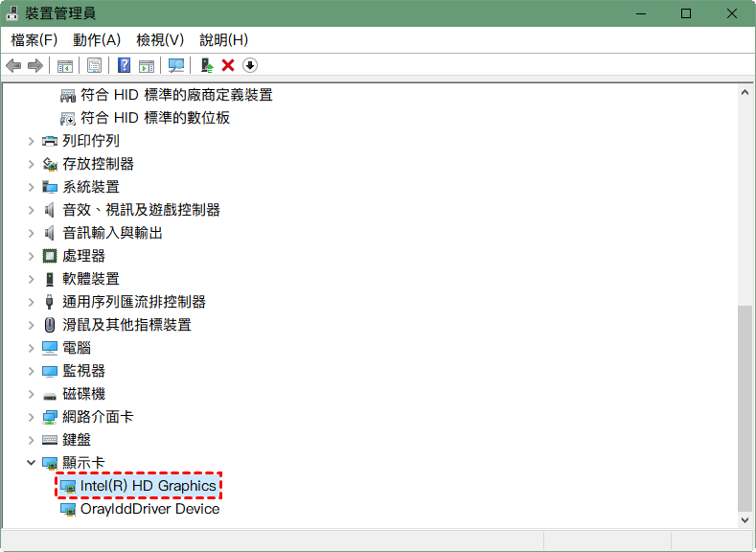Open the 檢視(V) menu
The height and width of the screenshot is (552, 756).
pyautogui.click(x=160, y=40)
